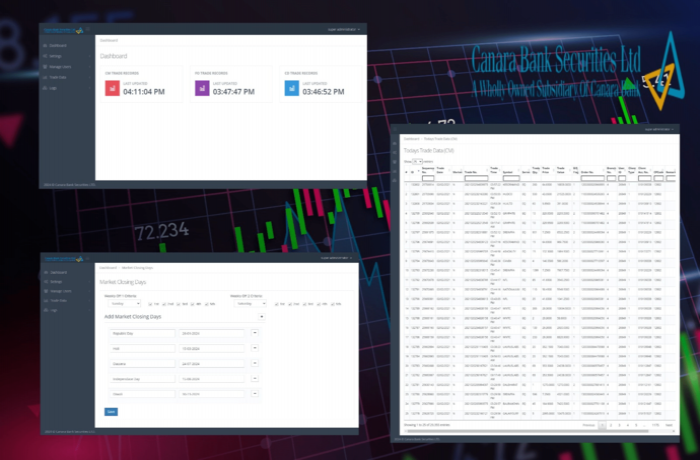The width and height of the screenshot is (700, 460).
Task: Click the Dasara date input field
Action: tap(212, 364)
